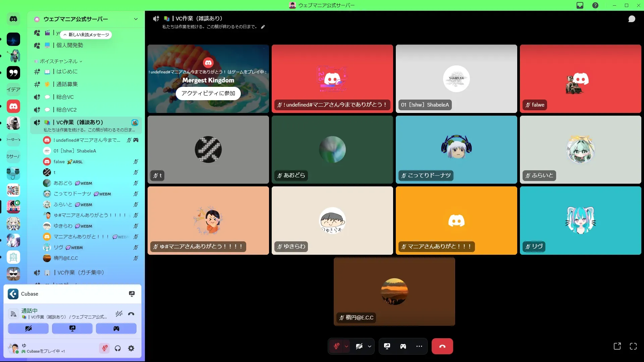The width and height of the screenshot is (644, 362).
Task: Disconnect using the red hang-up button
Action: [442, 346]
